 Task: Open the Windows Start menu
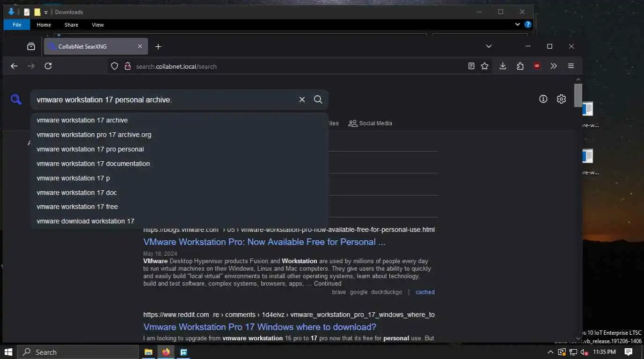click(8, 352)
